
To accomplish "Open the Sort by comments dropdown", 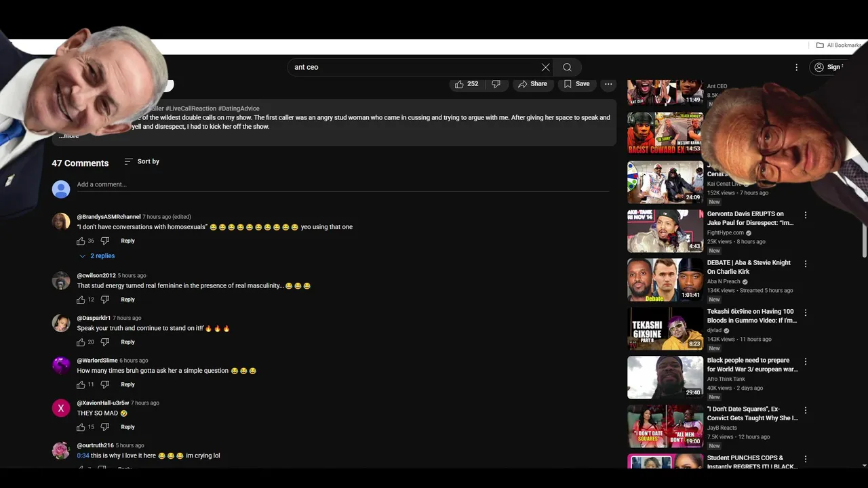I will coord(142,161).
